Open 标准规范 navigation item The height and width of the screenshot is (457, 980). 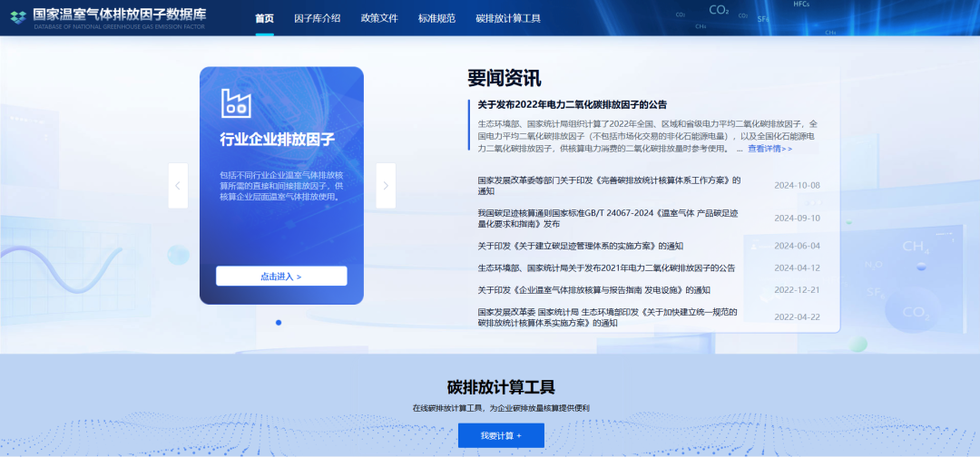(x=436, y=18)
